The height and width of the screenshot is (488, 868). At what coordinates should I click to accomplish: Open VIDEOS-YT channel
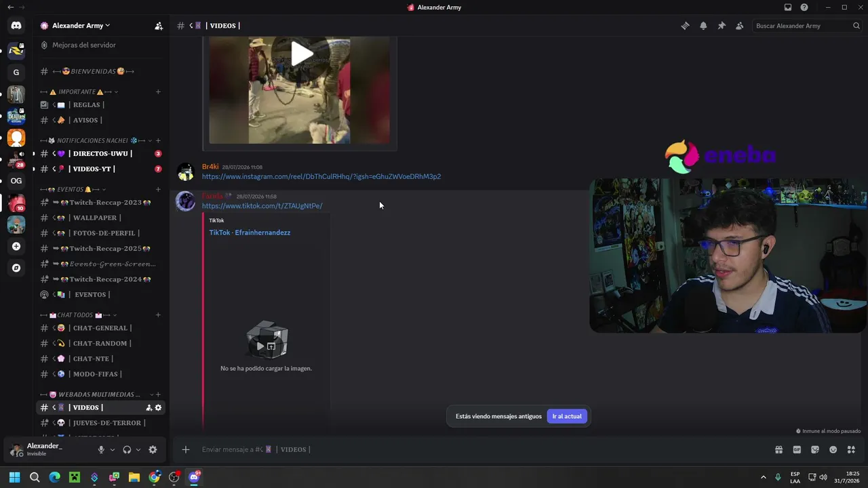click(x=101, y=169)
